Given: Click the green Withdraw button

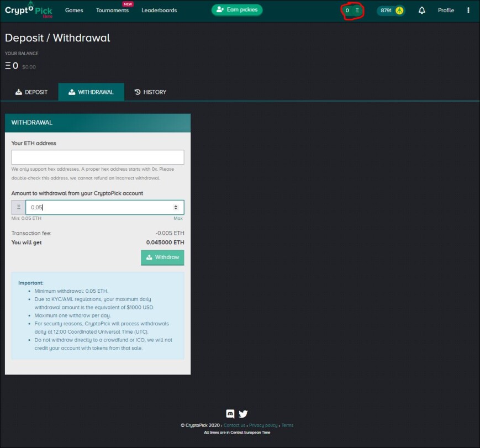Looking at the screenshot, I should [x=162, y=257].
